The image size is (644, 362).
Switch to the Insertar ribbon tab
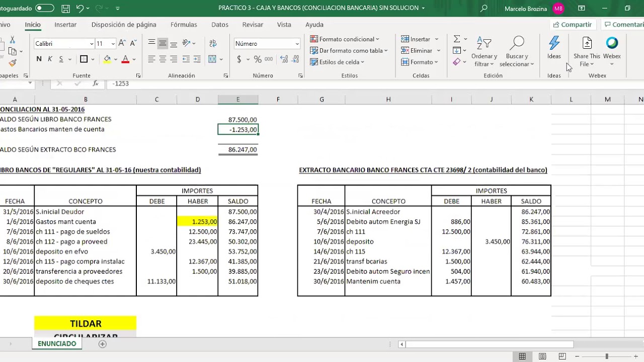[65, 25]
